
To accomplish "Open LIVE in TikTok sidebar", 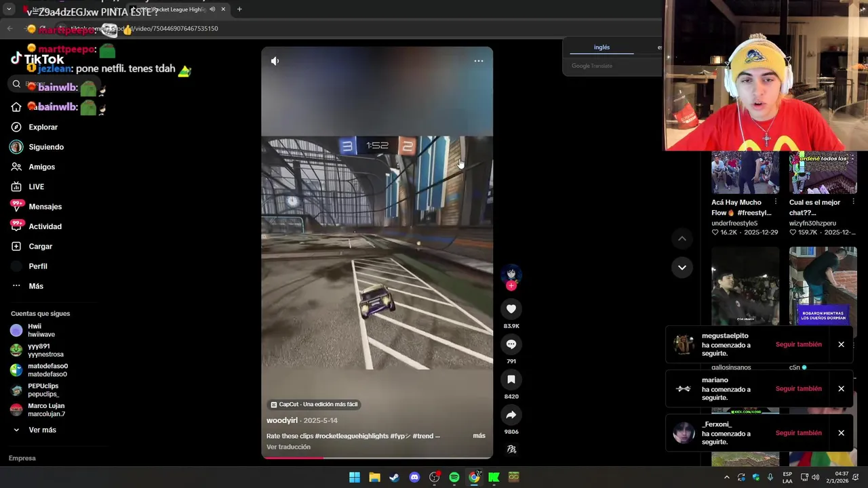I will coord(36,187).
